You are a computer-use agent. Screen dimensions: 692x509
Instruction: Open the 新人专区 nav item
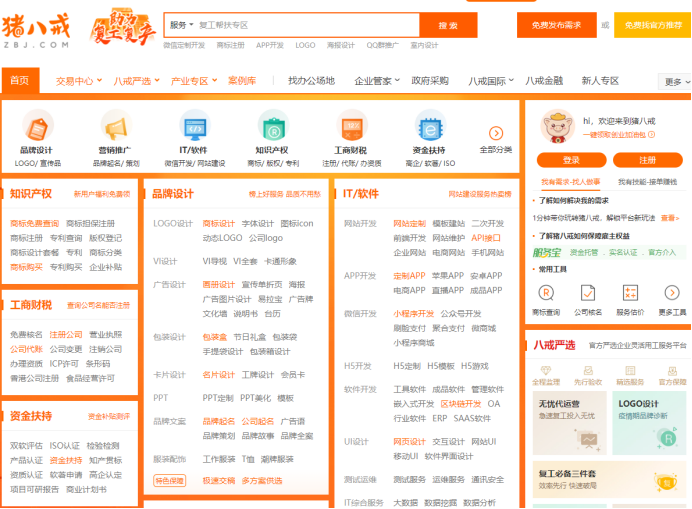pyautogui.click(x=600, y=81)
